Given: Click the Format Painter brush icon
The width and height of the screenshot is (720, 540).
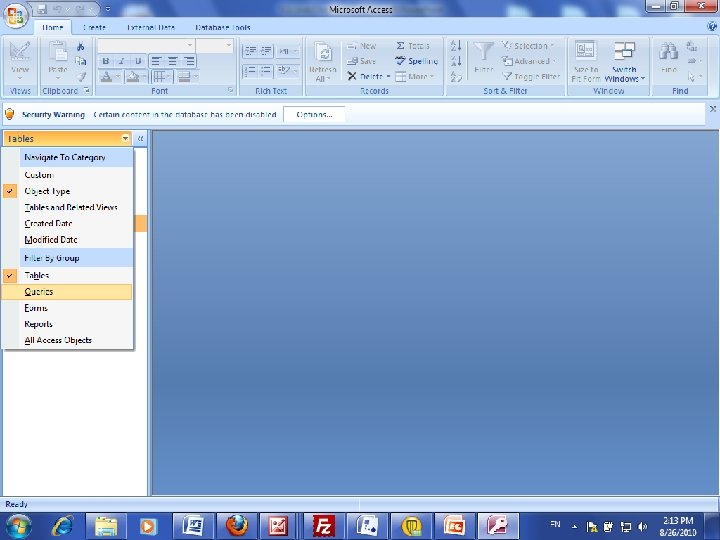Looking at the screenshot, I should pyautogui.click(x=81, y=76).
